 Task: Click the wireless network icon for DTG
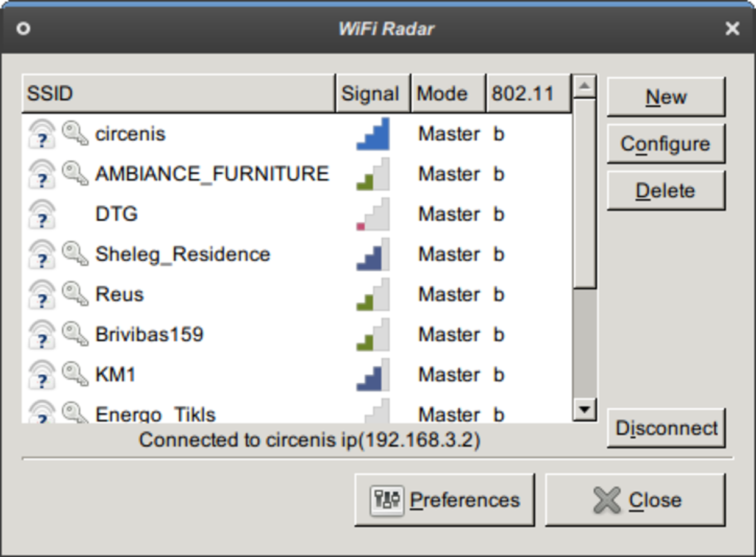pos(42,215)
